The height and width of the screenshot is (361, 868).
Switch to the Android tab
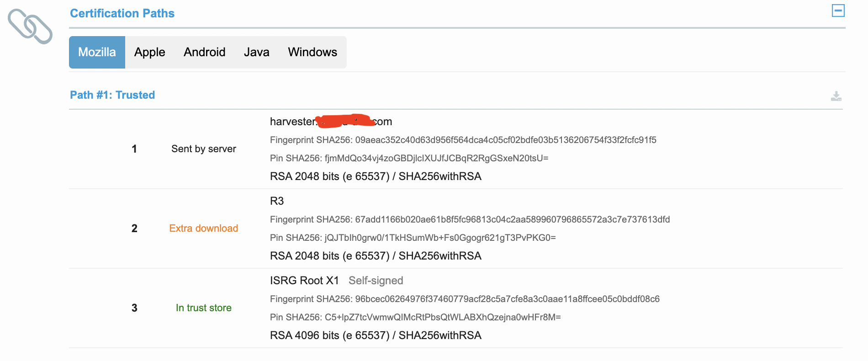point(204,52)
